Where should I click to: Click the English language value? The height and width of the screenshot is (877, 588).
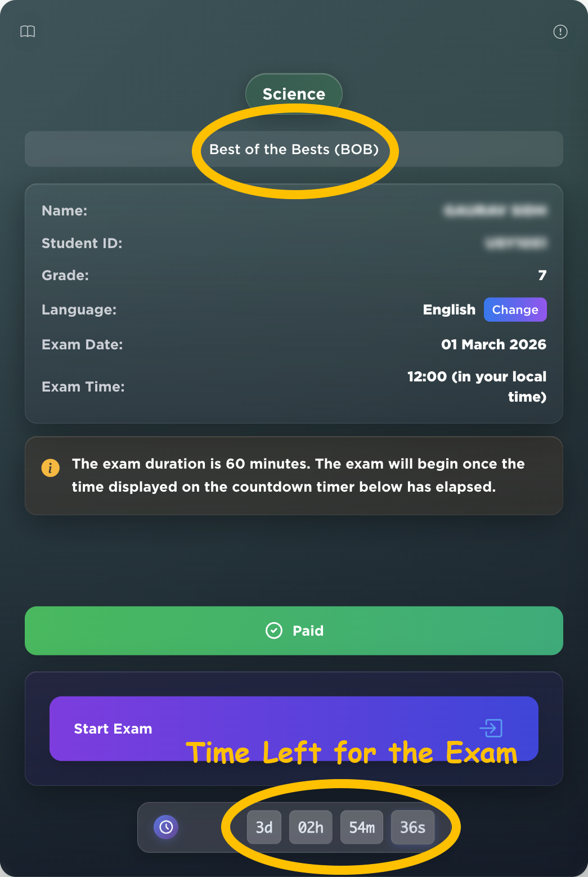click(x=449, y=310)
